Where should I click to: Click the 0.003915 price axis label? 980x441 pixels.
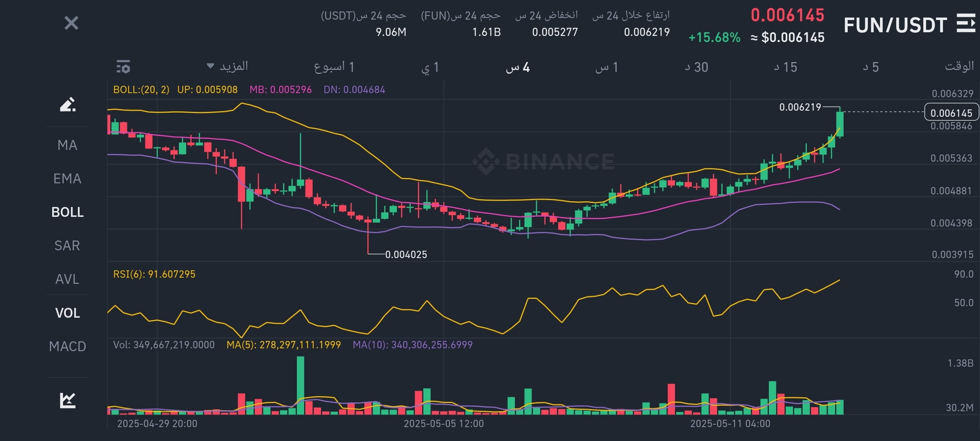point(953,254)
